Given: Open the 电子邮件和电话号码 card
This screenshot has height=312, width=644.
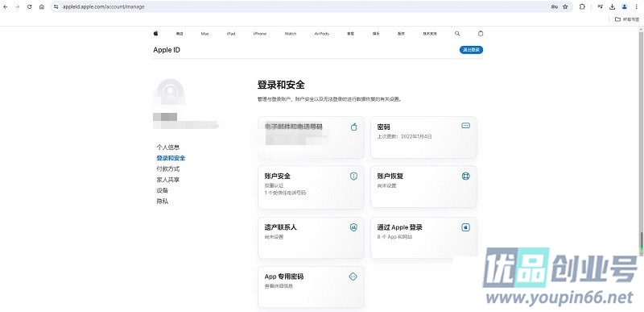Looking at the screenshot, I should (311, 137).
